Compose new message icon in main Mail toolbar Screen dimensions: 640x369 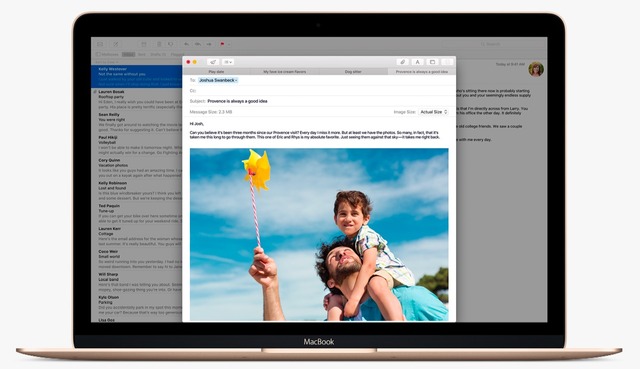pos(116,44)
